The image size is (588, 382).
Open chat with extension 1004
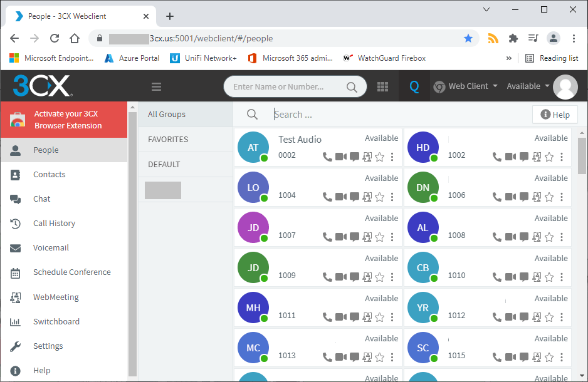tap(354, 197)
